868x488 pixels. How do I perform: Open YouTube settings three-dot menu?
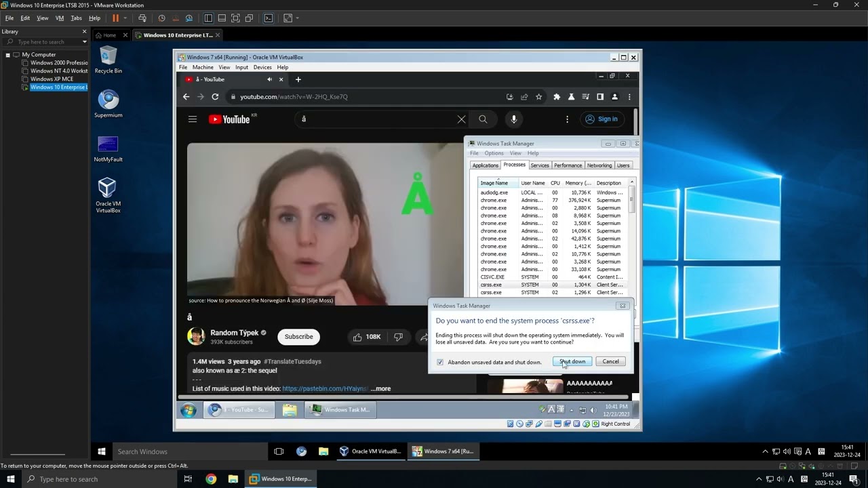(568, 119)
